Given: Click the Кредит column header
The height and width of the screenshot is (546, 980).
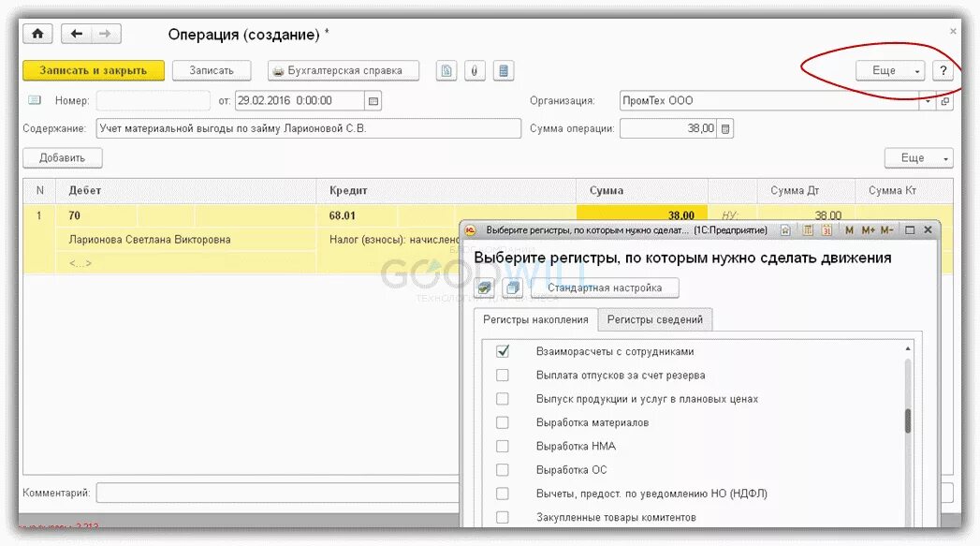Looking at the screenshot, I should click(x=446, y=191).
